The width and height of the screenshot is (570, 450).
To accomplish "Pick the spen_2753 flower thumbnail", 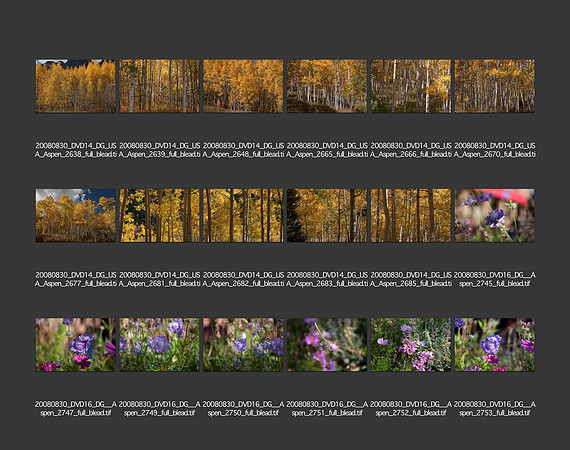I will click(495, 345).
